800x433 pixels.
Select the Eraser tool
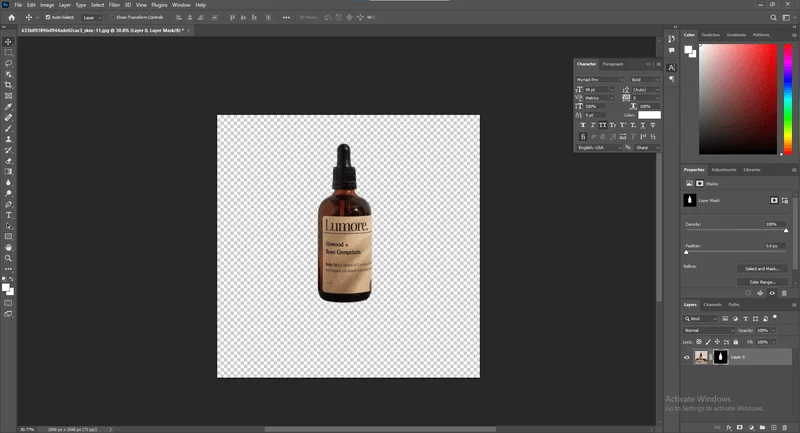tap(8, 161)
